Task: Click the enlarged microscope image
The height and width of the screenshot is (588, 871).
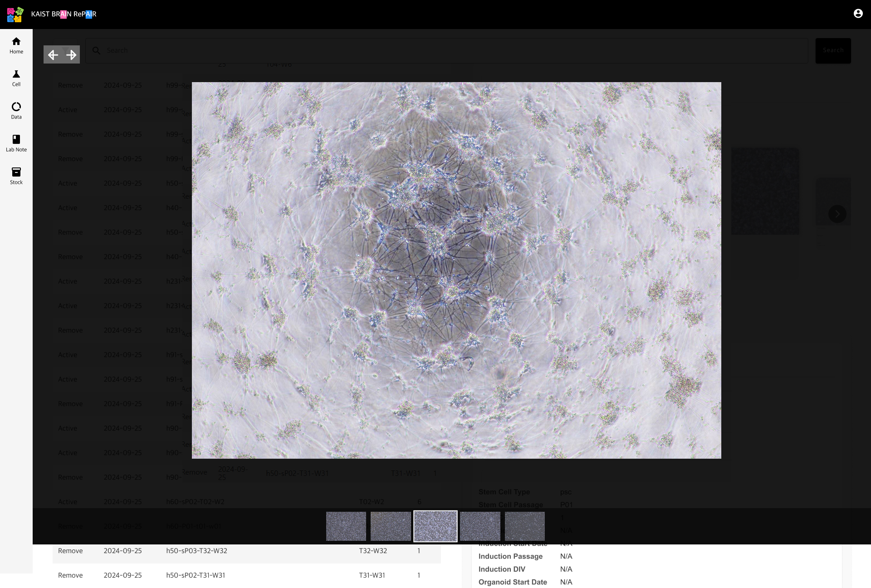Action: [456, 270]
